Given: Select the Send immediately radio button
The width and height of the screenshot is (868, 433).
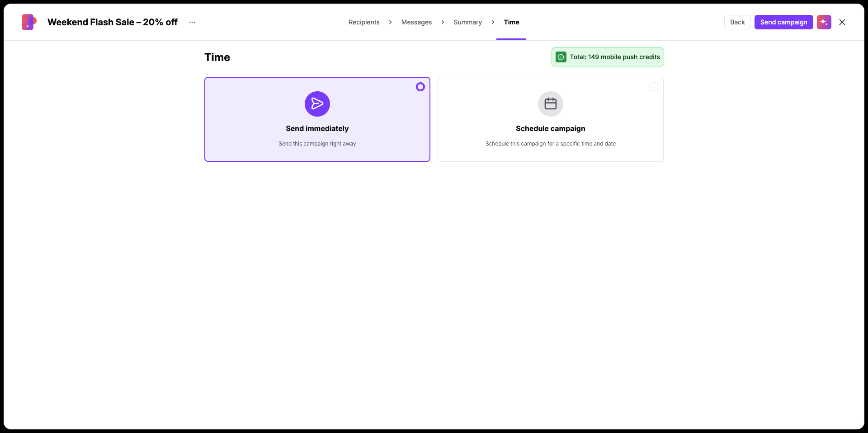Looking at the screenshot, I should [x=420, y=87].
